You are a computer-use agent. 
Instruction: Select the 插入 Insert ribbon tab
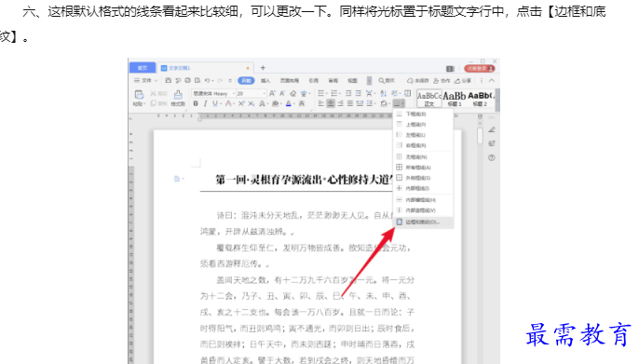click(265, 81)
